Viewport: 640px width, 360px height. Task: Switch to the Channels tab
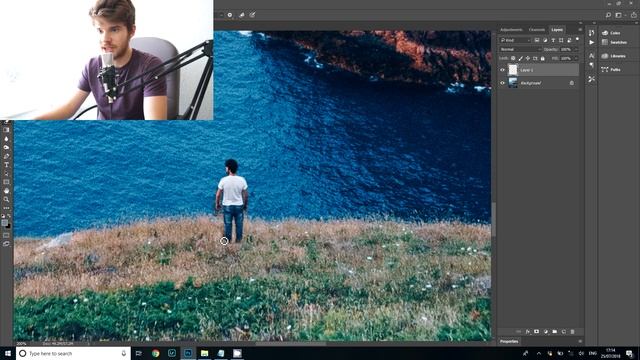(537, 30)
